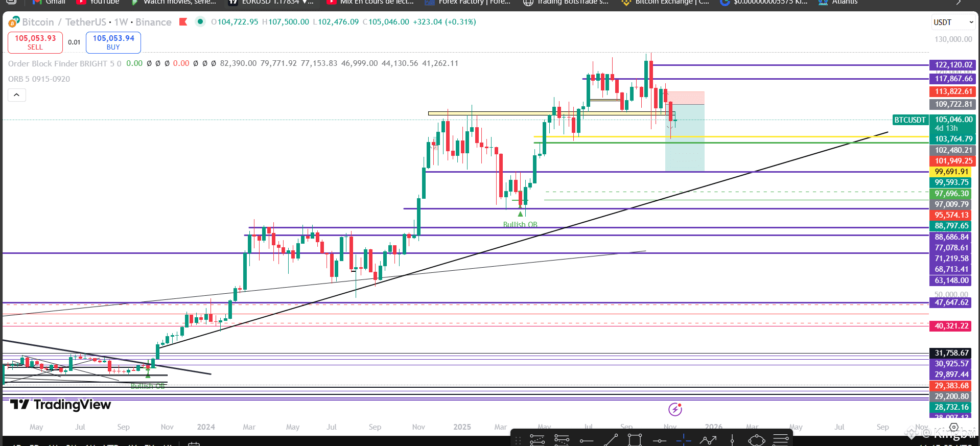Grab the drawing toolbar drag handle
The image size is (980, 446).
[x=518, y=440]
